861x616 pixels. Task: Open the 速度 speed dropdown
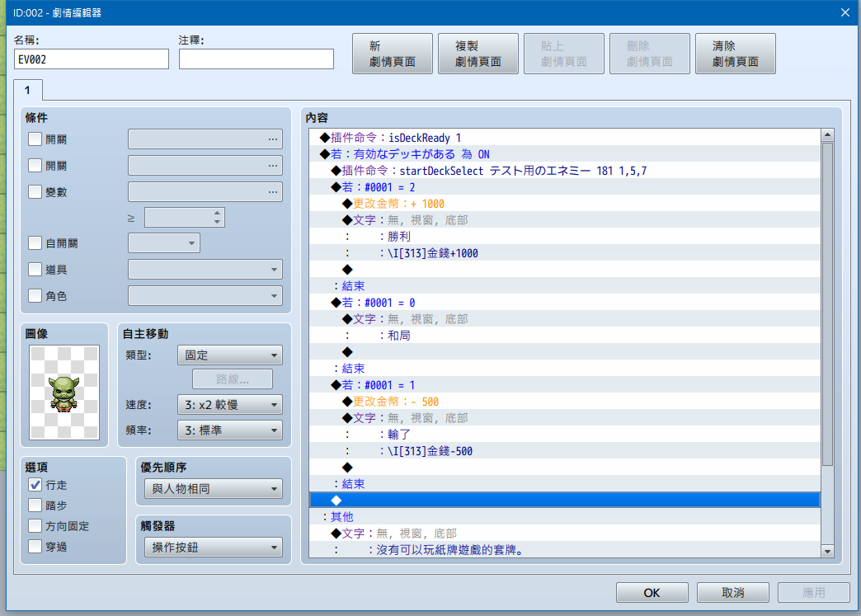230,405
